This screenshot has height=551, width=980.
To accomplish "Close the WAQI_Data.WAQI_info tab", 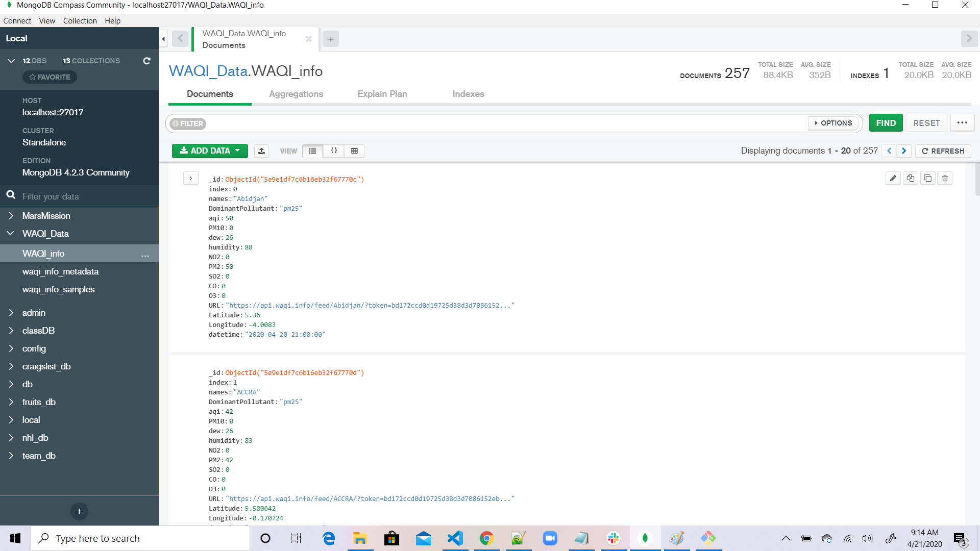I will [308, 39].
